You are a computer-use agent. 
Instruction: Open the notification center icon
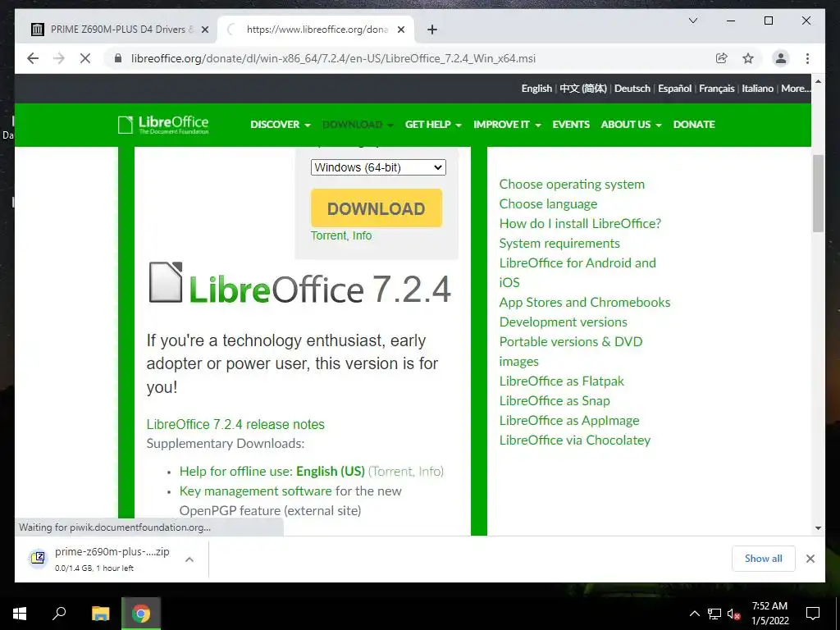tap(813, 614)
